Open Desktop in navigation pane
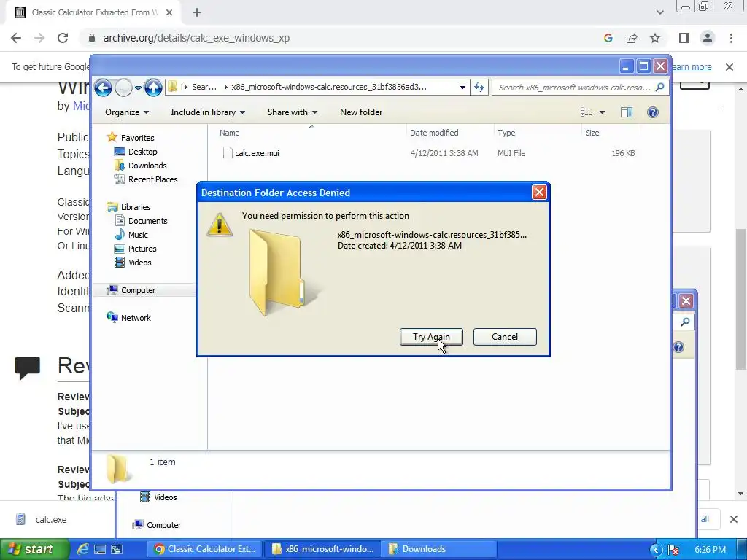This screenshot has width=747, height=560. pyautogui.click(x=142, y=152)
